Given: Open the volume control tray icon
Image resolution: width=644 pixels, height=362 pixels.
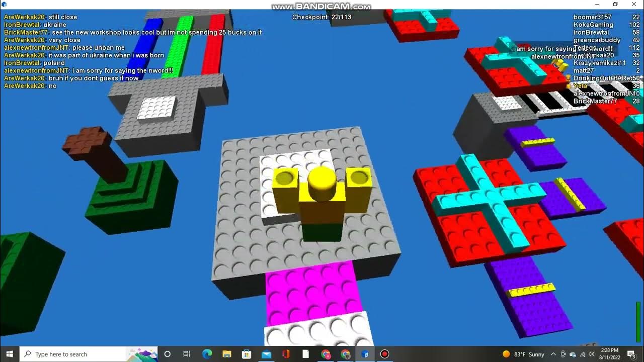Looking at the screenshot, I should click(x=592, y=354).
